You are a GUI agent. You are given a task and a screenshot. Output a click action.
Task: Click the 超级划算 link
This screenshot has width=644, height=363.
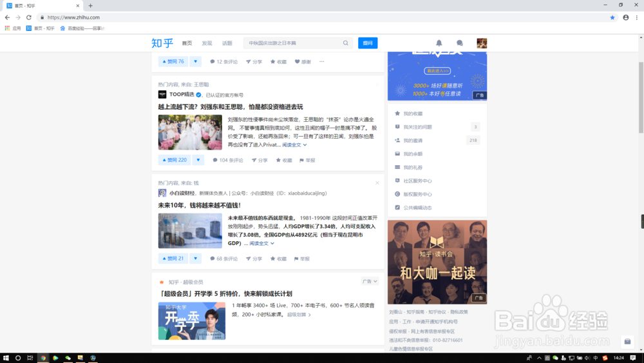click(299, 315)
